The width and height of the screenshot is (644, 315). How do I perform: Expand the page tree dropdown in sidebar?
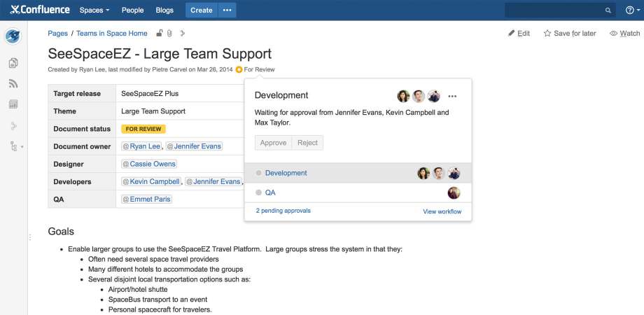click(15, 146)
